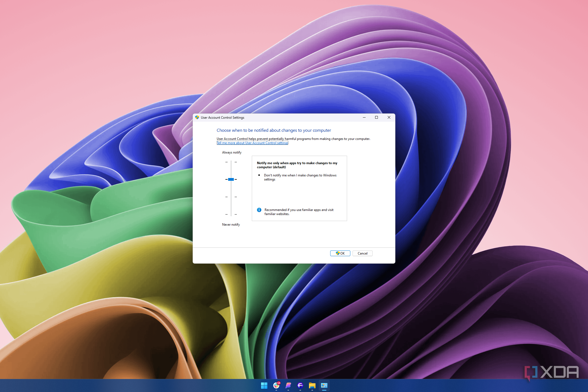Image resolution: width=588 pixels, height=392 pixels.
Task: Set slider to the top Always notify tick
Action: (x=231, y=162)
